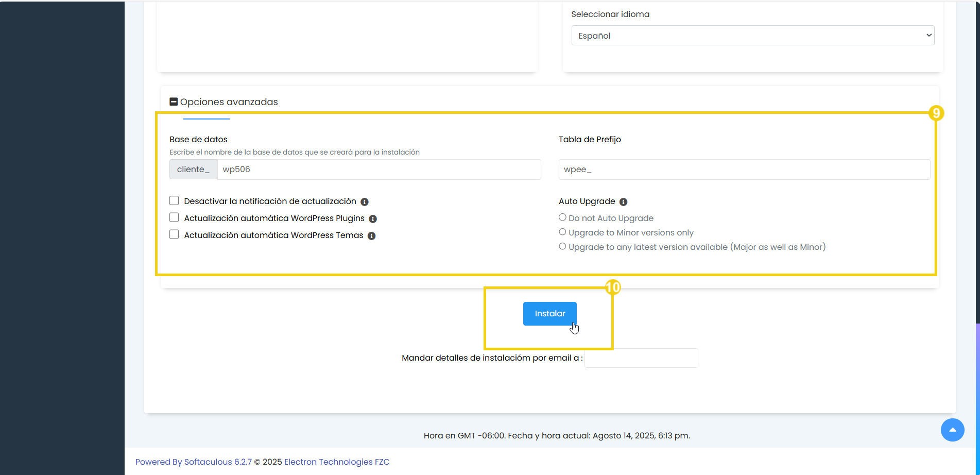Image resolution: width=980 pixels, height=475 pixels.
Task: Click the email field for installation details
Action: tap(641, 358)
